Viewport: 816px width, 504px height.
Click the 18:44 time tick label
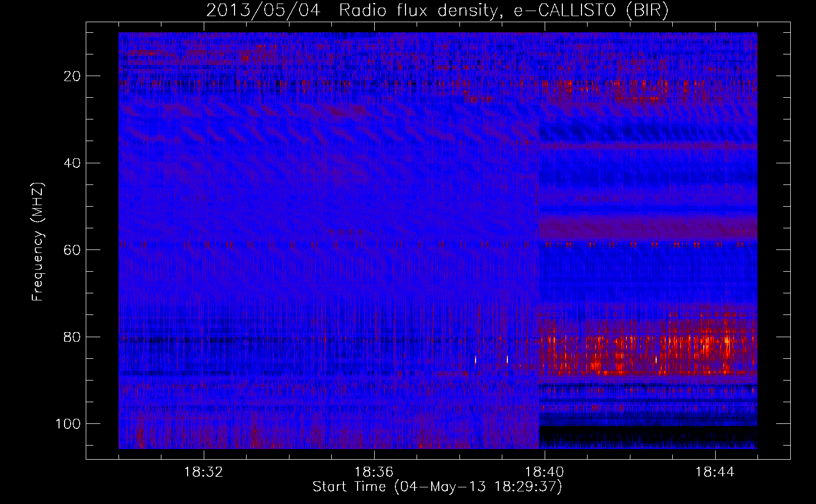pos(715,472)
